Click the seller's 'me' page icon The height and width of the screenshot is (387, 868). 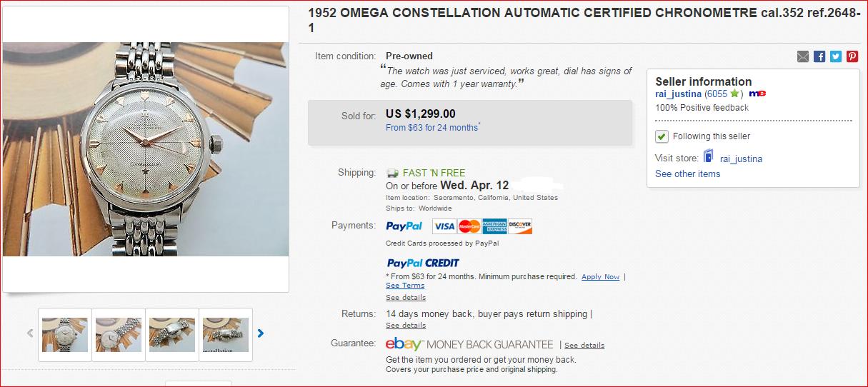pos(757,94)
